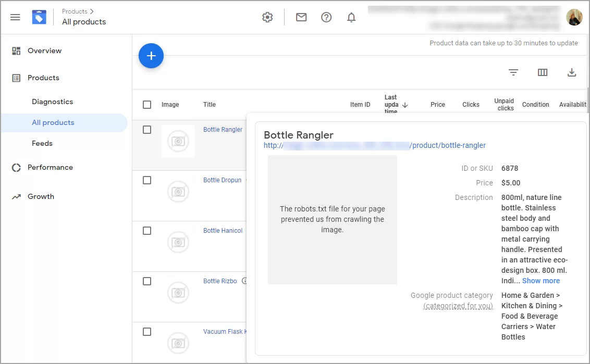Open the navigation hamburger menu
The width and height of the screenshot is (590, 364).
pyautogui.click(x=15, y=17)
